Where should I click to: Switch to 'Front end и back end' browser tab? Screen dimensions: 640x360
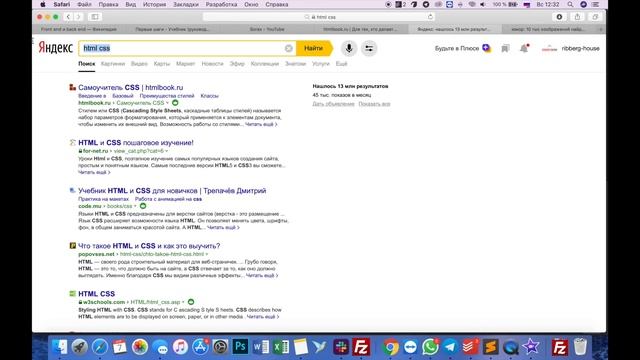pyautogui.click(x=79, y=29)
